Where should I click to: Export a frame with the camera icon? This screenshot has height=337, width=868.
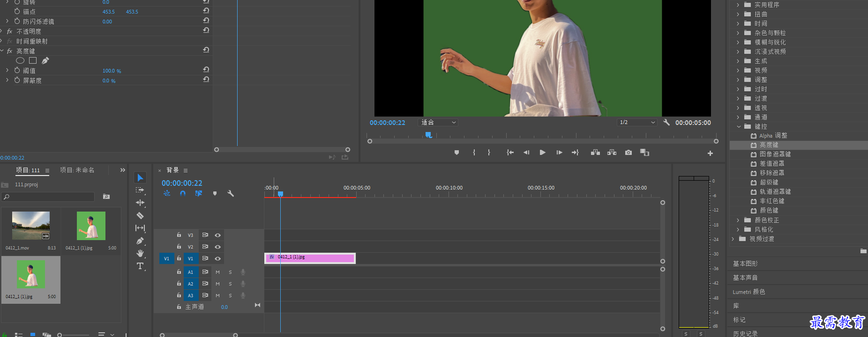(x=629, y=153)
